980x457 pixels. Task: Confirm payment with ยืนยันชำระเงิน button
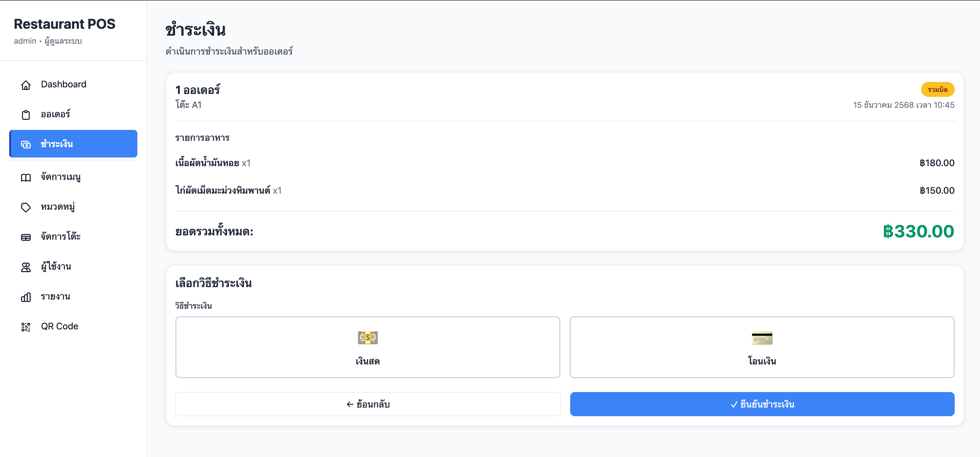(x=762, y=404)
